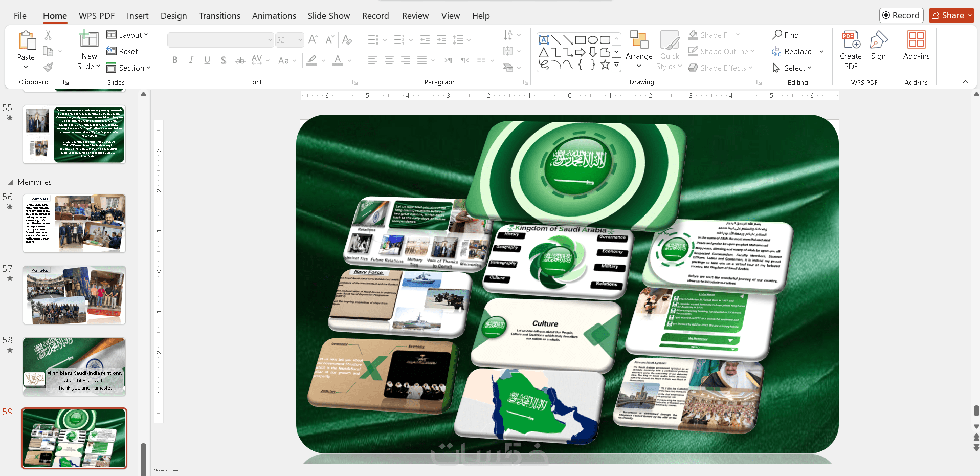Click the Paste clipboard icon

click(26, 41)
